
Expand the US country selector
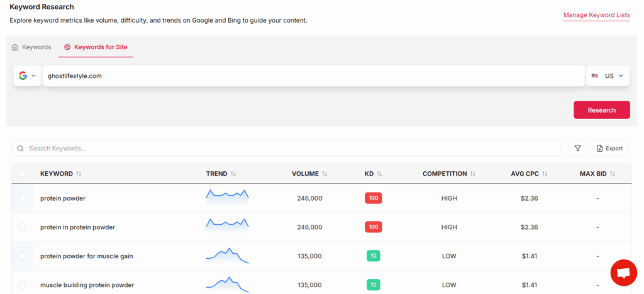pyautogui.click(x=608, y=76)
